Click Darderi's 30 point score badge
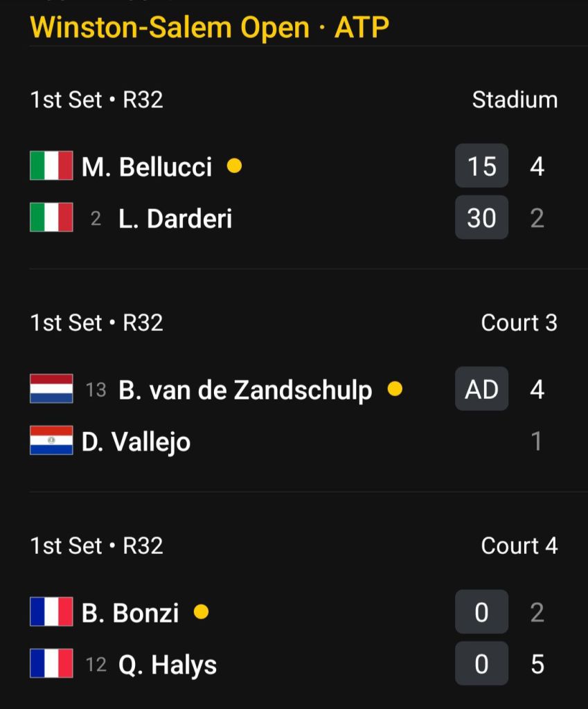Viewport: 588px width, 709px height. pyautogui.click(x=482, y=217)
